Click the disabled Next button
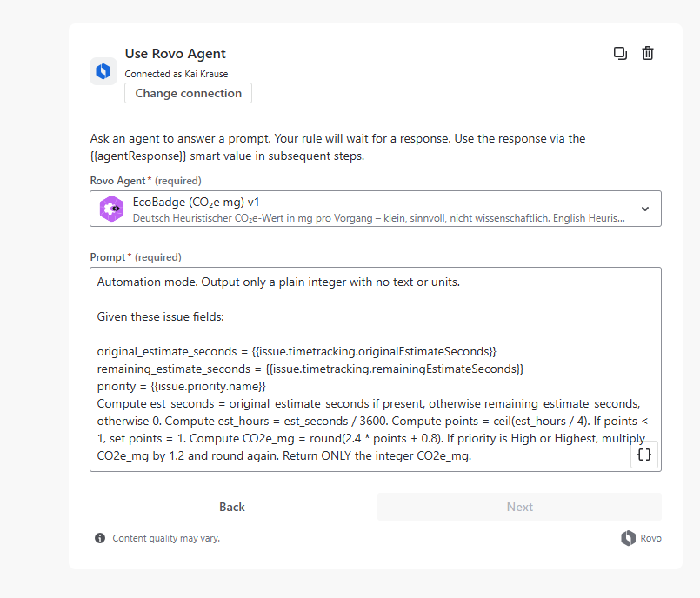 coord(519,507)
